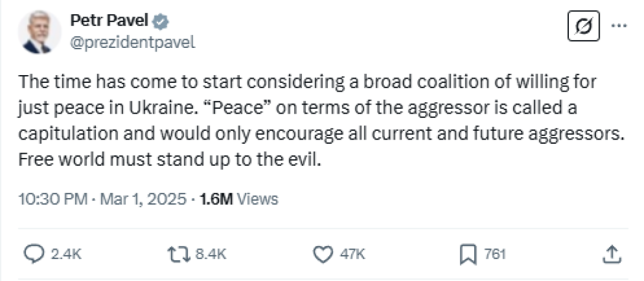Click the 8.4K repost count
The image size is (644, 281).
click(211, 254)
